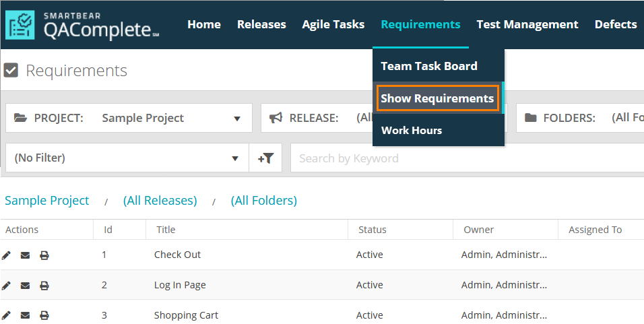Email the Log In Page requirement
This screenshot has width=644, height=324.
(25, 286)
